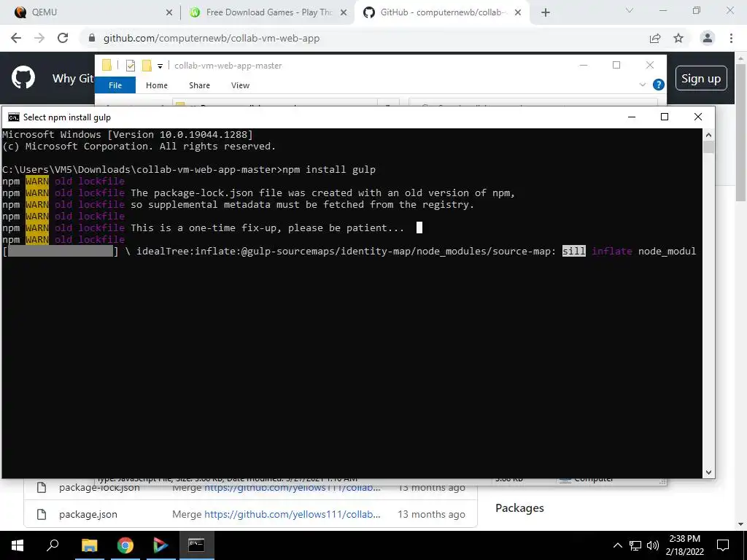Open the View ribbon tab in Explorer
747x560 pixels.
coord(240,85)
